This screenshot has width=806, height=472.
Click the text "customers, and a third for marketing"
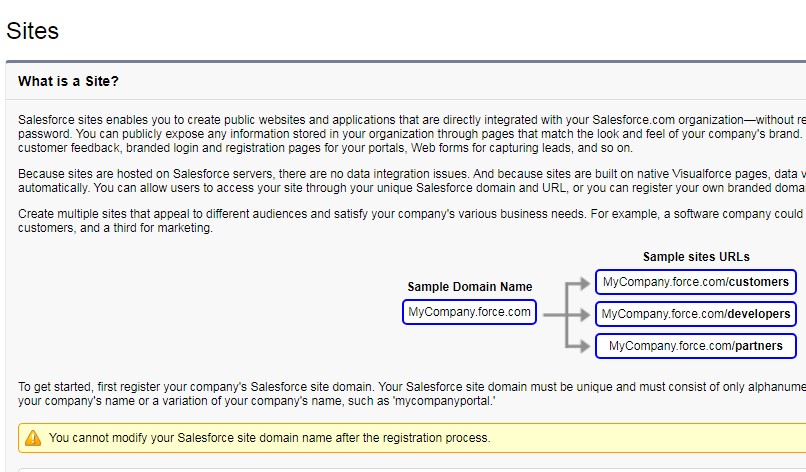click(x=116, y=228)
